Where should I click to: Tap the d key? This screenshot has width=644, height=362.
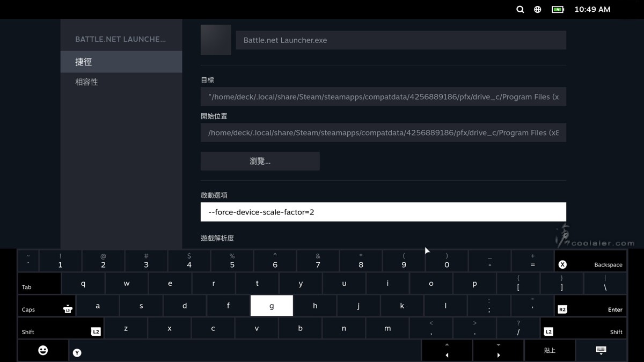point(185,306)
